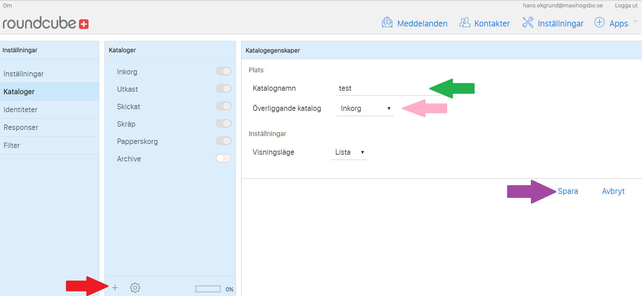Click the Meddelanden envelope icon

pyautogui.click(x=387, y=22)
